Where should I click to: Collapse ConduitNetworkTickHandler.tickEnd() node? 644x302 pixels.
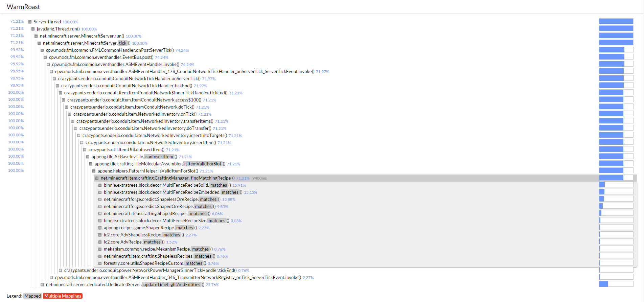point(57,86)
